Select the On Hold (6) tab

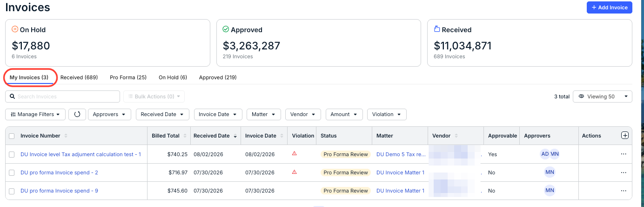click(173, 77)
